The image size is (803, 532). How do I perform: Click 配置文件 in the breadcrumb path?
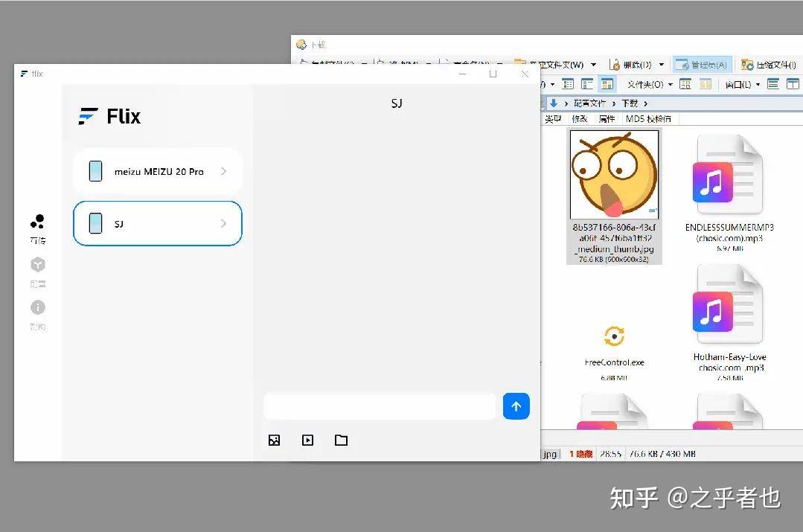(589, 103)
